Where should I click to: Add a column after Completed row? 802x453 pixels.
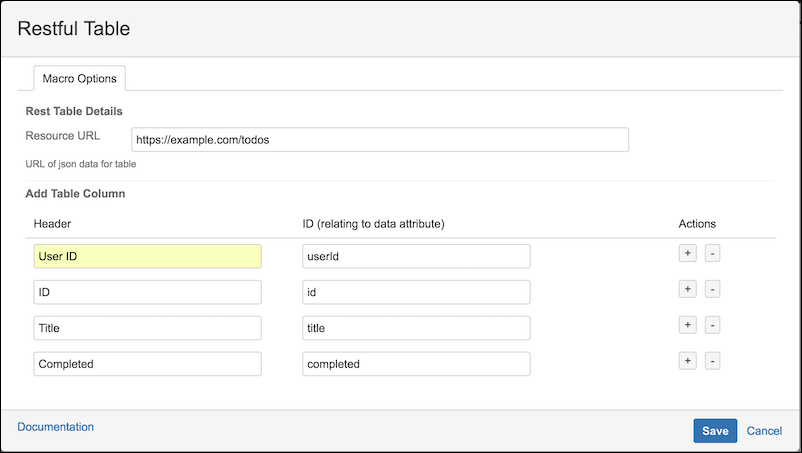coord(687,361)
